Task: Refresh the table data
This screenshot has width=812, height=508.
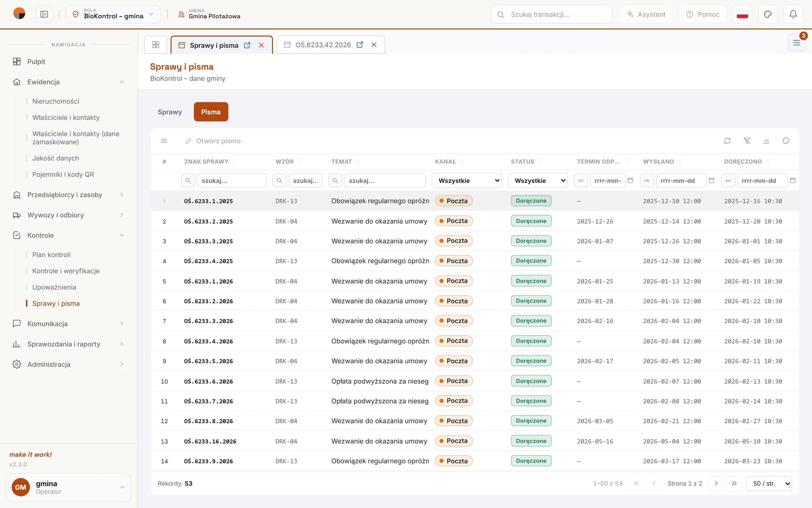Action: pyautogui.click(x=727, y=141)
